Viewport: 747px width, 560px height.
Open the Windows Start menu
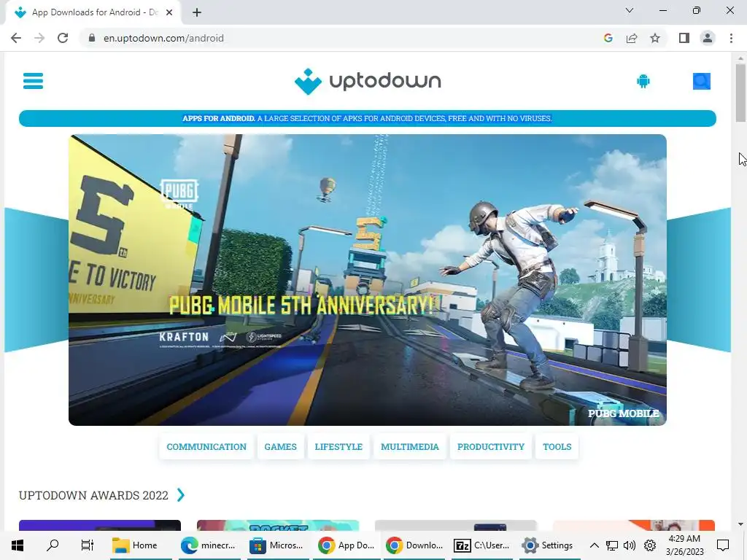pyautogui.click(x=18, y=545)
